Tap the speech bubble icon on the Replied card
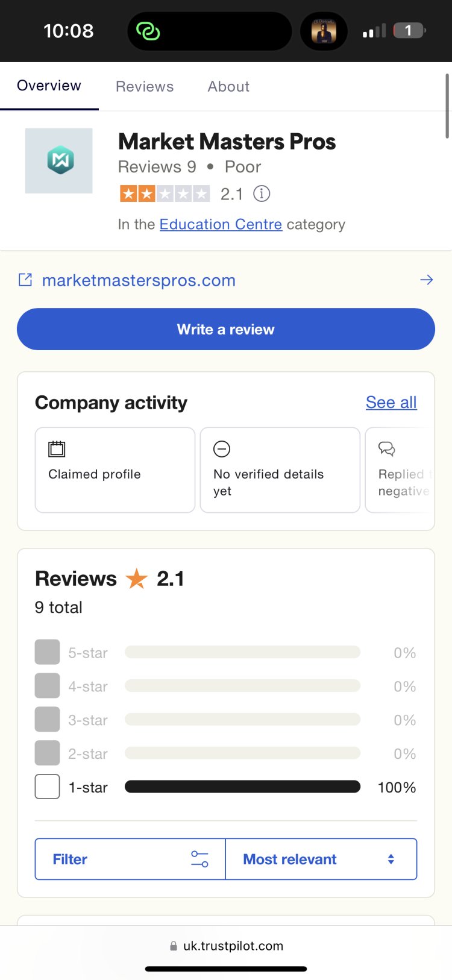Viewport: 452px width, 980px height. [386, 448]
